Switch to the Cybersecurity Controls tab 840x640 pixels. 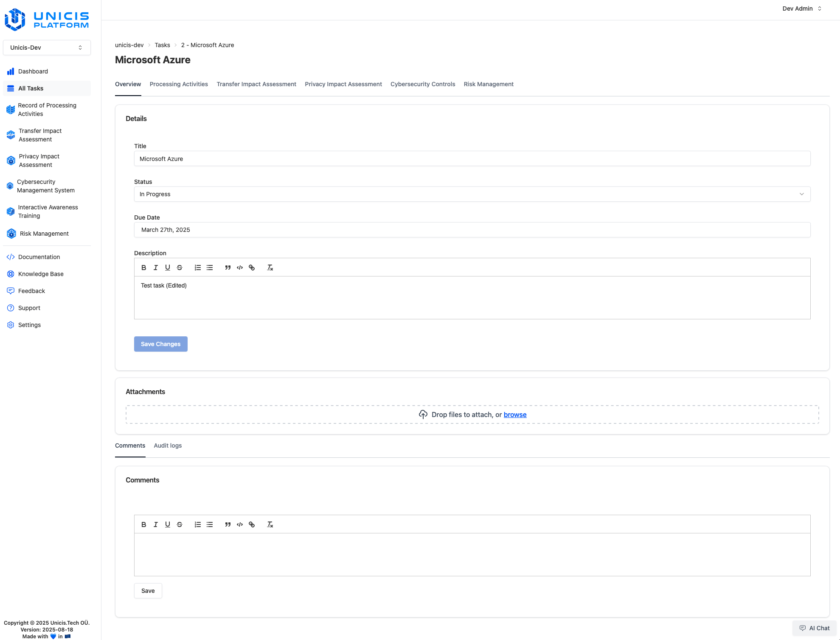[x=422, y=84]
